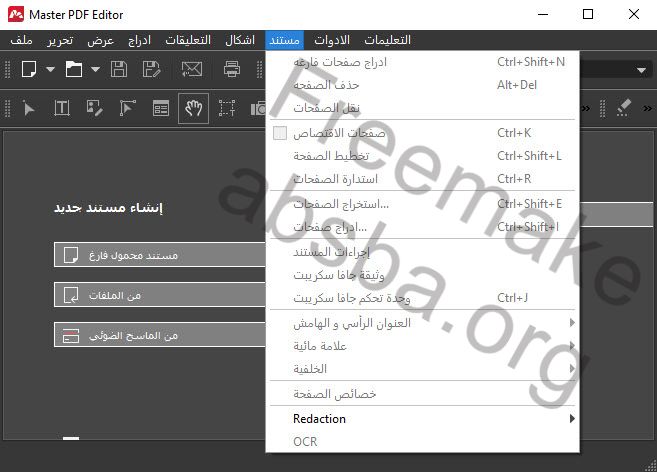Choose the OCR menu entry
Image resolution: width=657 pixels, height=472 pixels.
click(422, 441)
